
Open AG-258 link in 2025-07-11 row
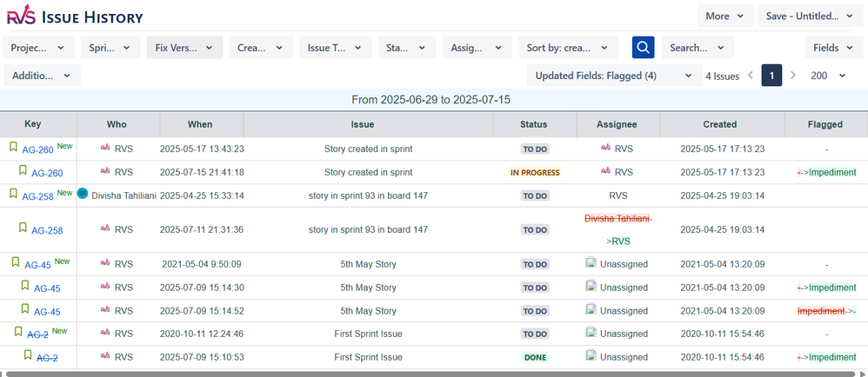47,230
